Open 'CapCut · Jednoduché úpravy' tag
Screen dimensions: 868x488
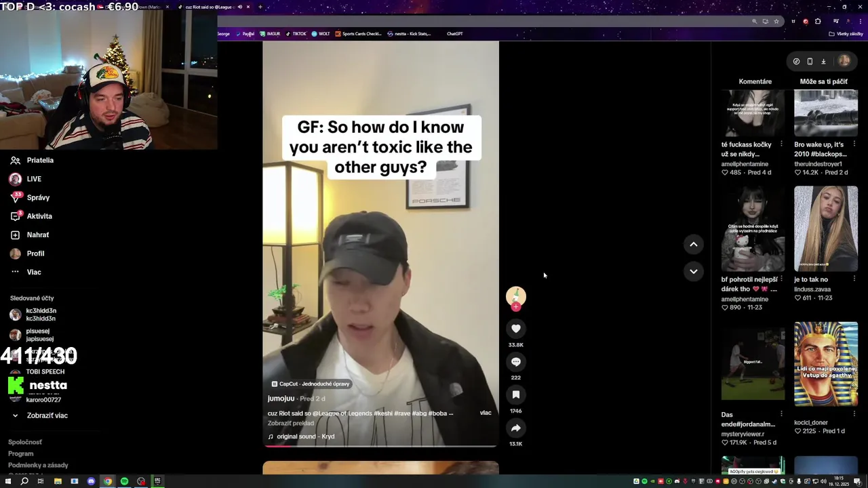point(311,384)
